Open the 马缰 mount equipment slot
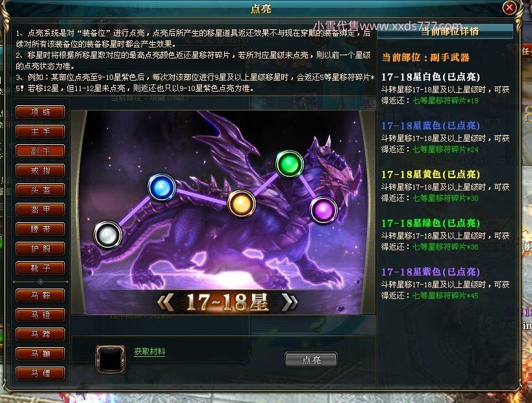532x403 pixels. 40,374
